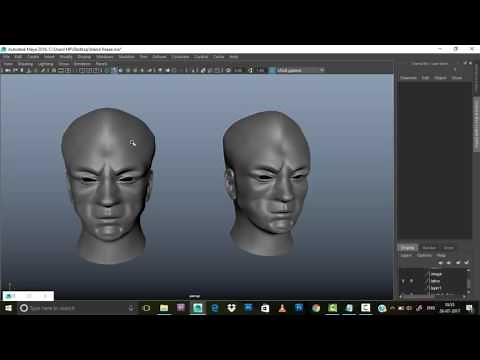Open VLC media player from the taskbar
Viewport: 480px width, 360px height.
[282, 308]
